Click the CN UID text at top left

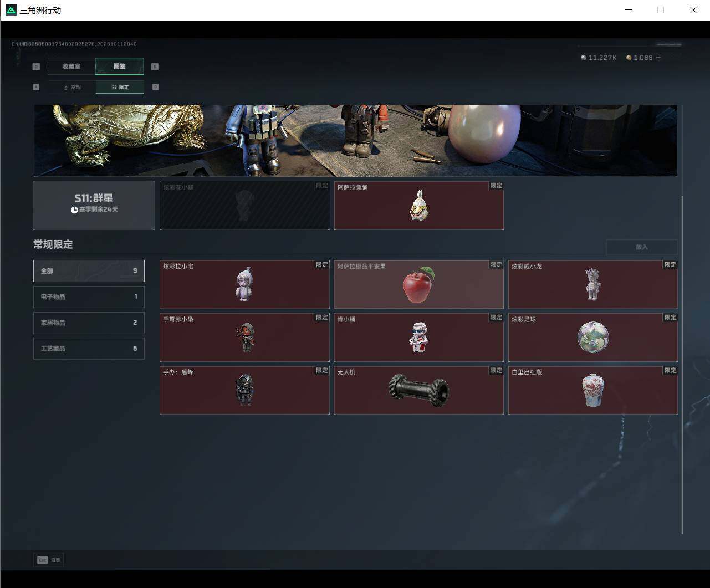pos(74,44)
